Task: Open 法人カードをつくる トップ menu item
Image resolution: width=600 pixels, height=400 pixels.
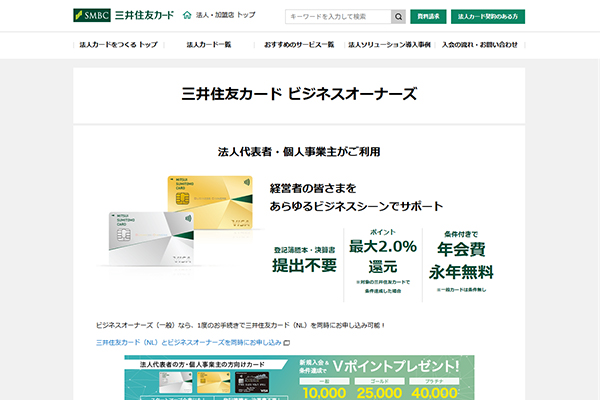Action: 119,45
